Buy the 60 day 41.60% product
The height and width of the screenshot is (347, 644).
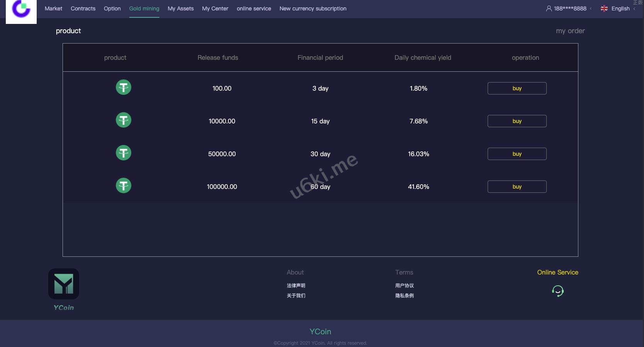point(517,187)
